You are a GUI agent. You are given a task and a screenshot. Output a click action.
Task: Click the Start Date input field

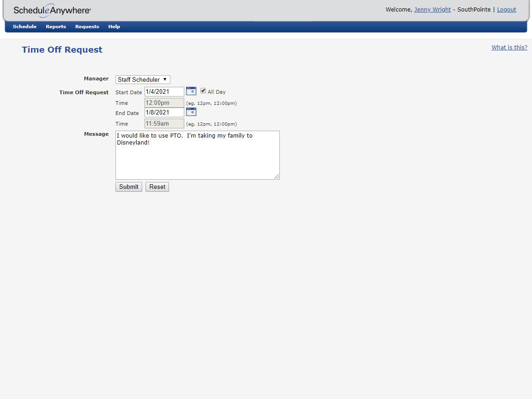[164, 91]
